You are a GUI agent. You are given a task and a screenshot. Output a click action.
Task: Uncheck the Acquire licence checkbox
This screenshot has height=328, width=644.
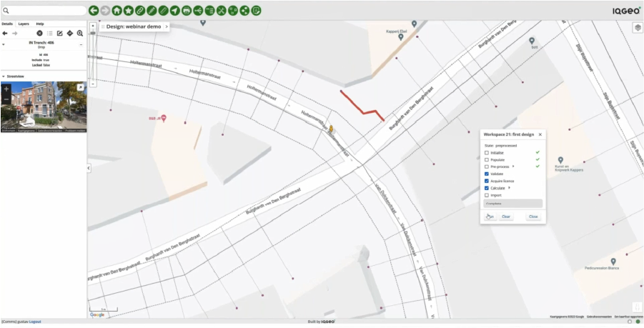(487, 181)
